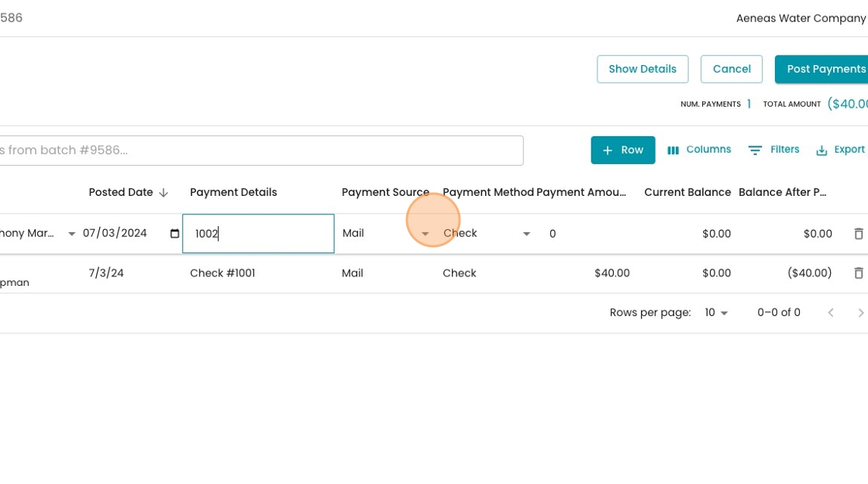Focus the Payment Details field with 1002
868x484 pixels.
click(x=259, y=233)
